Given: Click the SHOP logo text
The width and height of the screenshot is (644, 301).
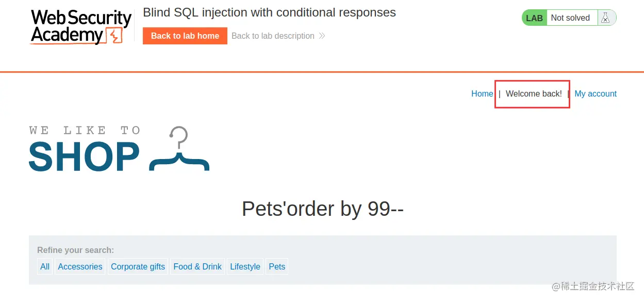Looking at the screenshot, I should pyautogui.click(x=84, y=156).
